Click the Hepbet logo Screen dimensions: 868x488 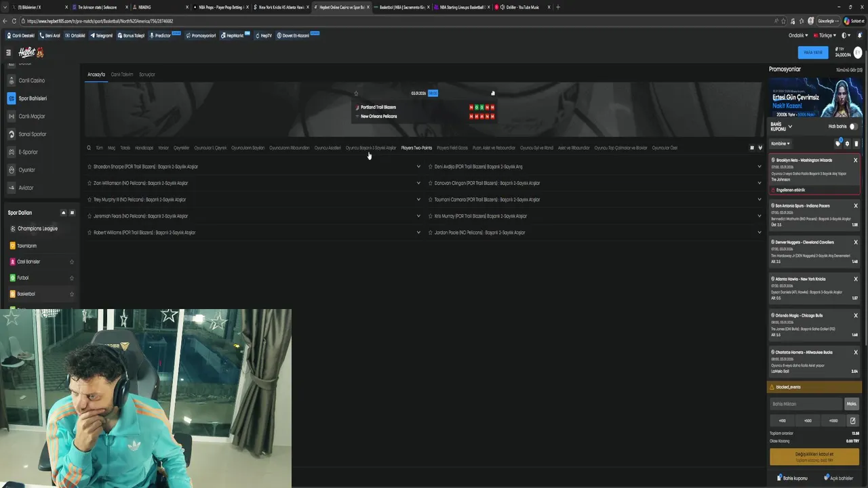pyautogui.click(x=31, y=52)
